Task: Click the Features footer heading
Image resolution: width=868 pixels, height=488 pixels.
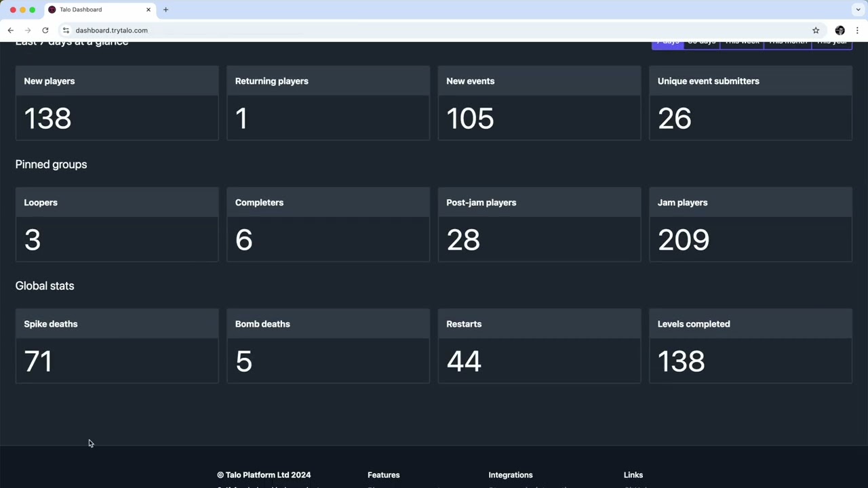Action: point(384,475)
